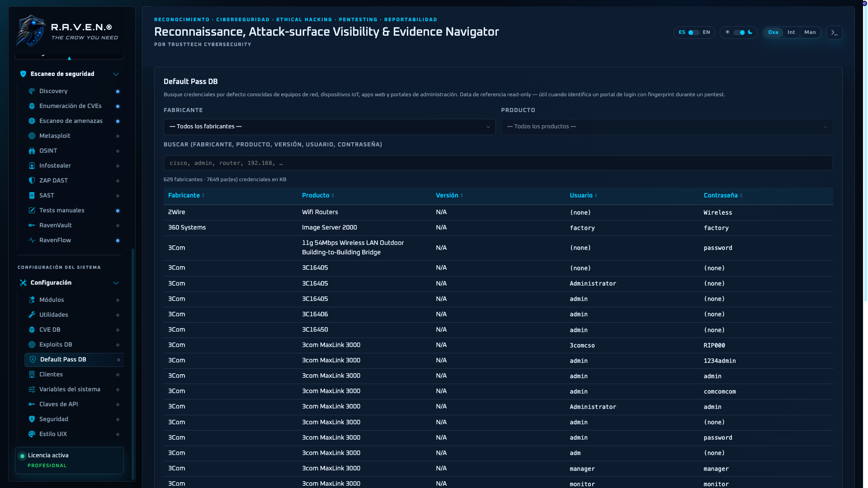
Task: Click the Utilidades wrench icon
Action: [32, 315]
